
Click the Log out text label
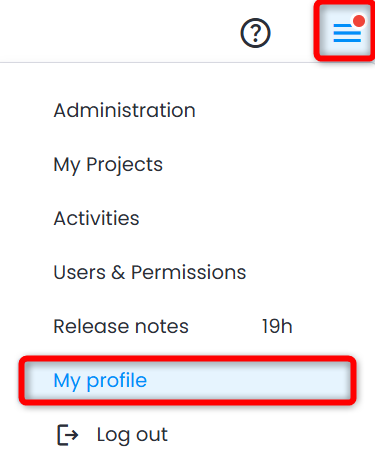132,435
